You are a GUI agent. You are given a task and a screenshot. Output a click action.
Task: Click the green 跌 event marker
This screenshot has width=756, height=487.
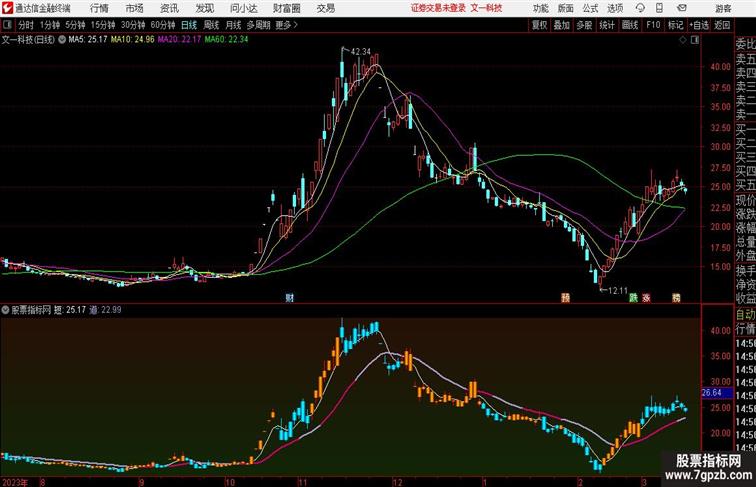633,298
